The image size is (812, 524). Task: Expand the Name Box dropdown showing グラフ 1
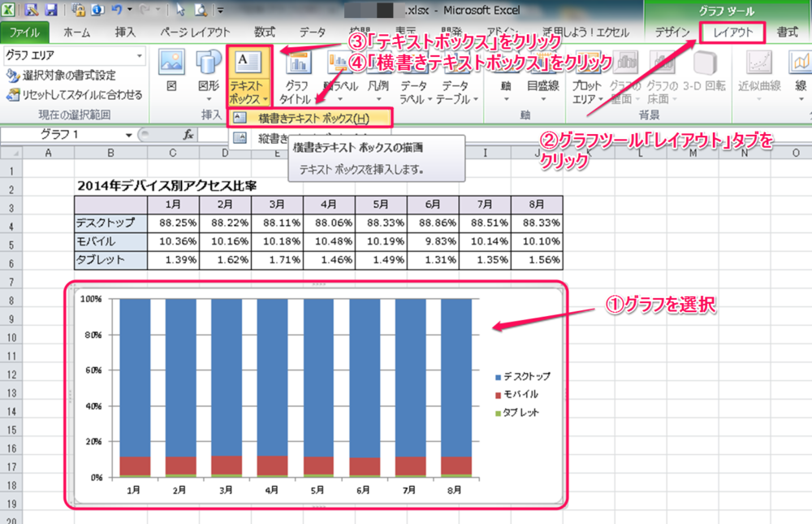[x=128, y=134]
